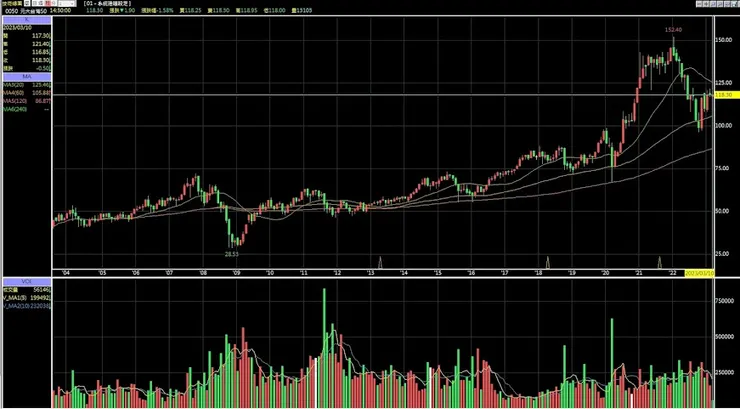
Task: Select the MA6(240) moving average row
Action: [x=27, y=109]
